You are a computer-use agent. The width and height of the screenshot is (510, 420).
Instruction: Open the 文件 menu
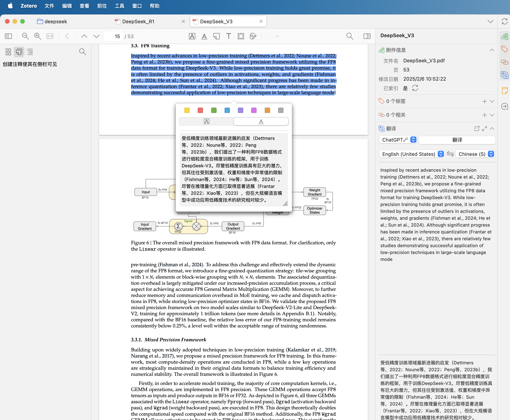pyautogui.click(x=49, y=6)
